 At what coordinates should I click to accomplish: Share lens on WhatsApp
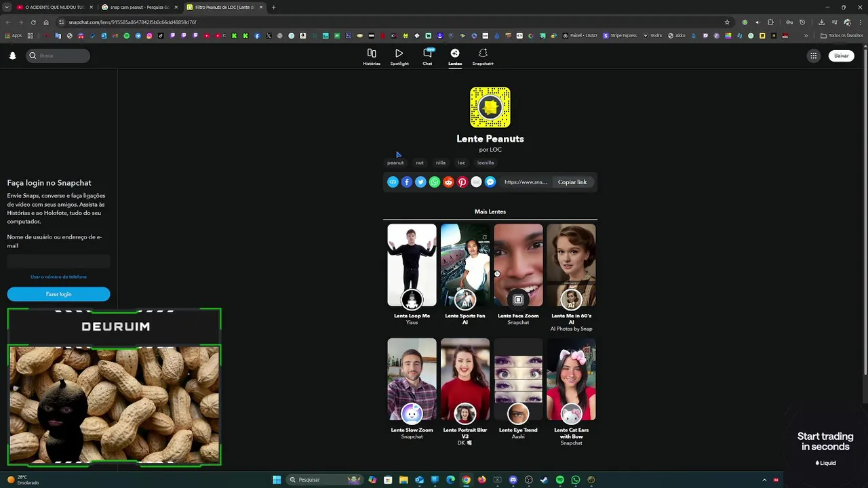coord(435,182)
